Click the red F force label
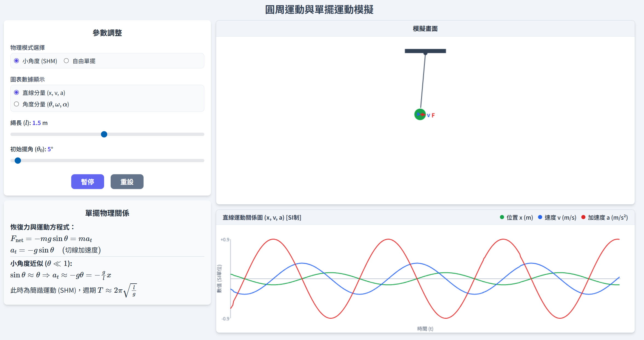The width and height of the screenshot is (644, 340). coord(433,115)
